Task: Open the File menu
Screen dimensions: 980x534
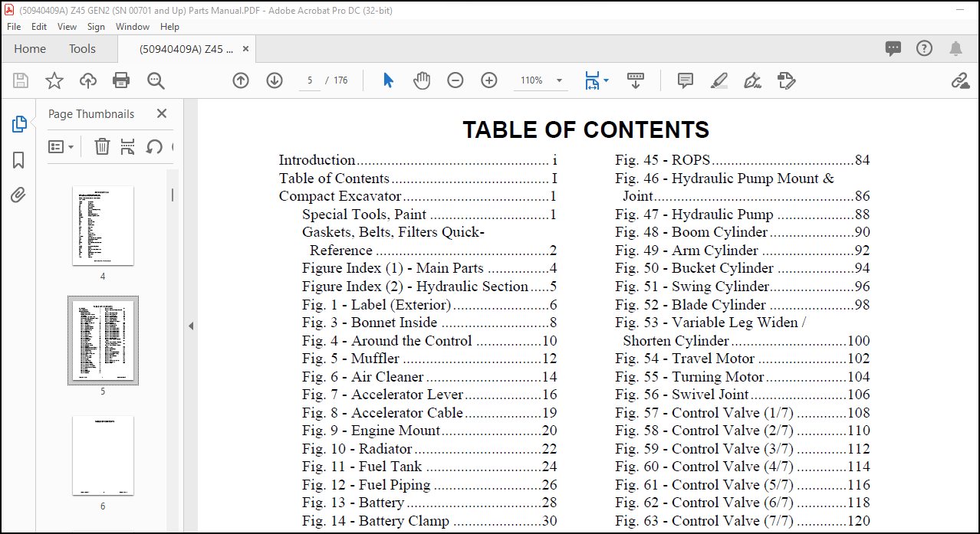Action: click(x=14, y=26)
